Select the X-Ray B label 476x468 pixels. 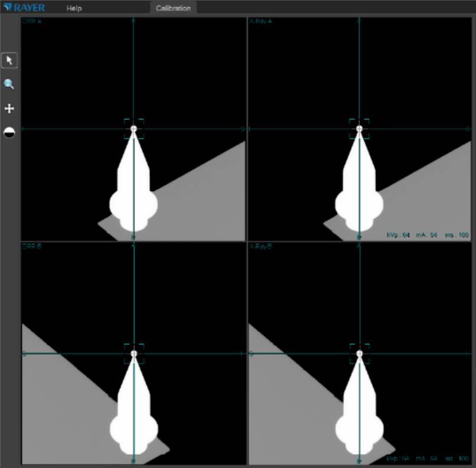[260, 246]
